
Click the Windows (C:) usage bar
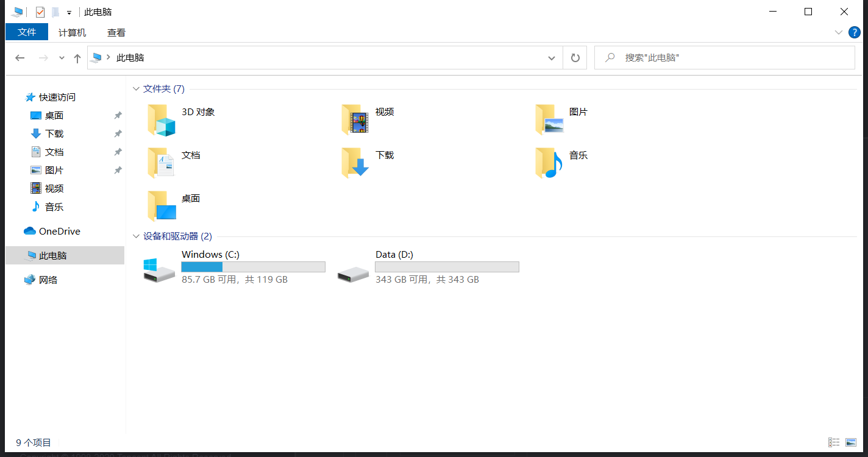254,267
